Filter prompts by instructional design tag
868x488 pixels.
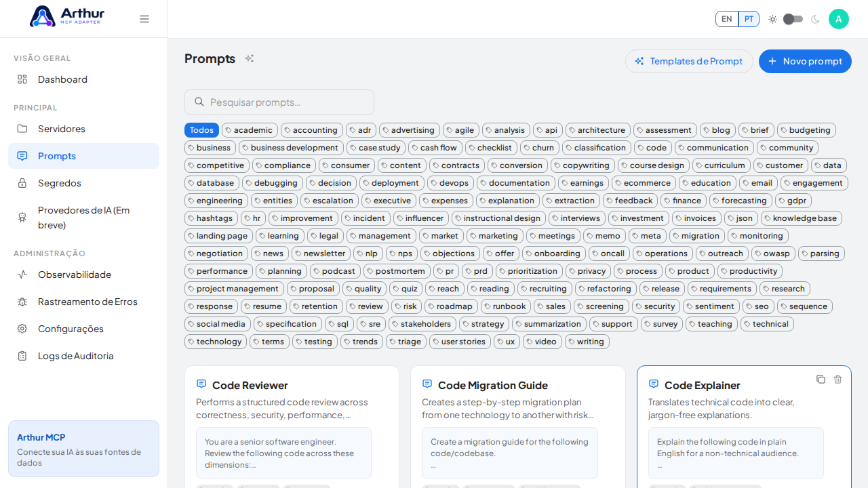(x=498, y=218)
